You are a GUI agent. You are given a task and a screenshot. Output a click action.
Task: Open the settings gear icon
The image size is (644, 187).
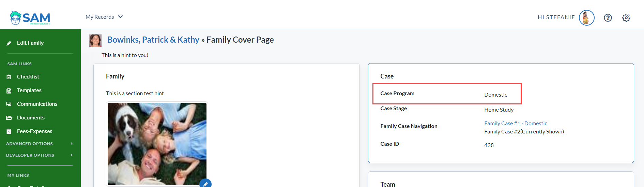[626, 18]
